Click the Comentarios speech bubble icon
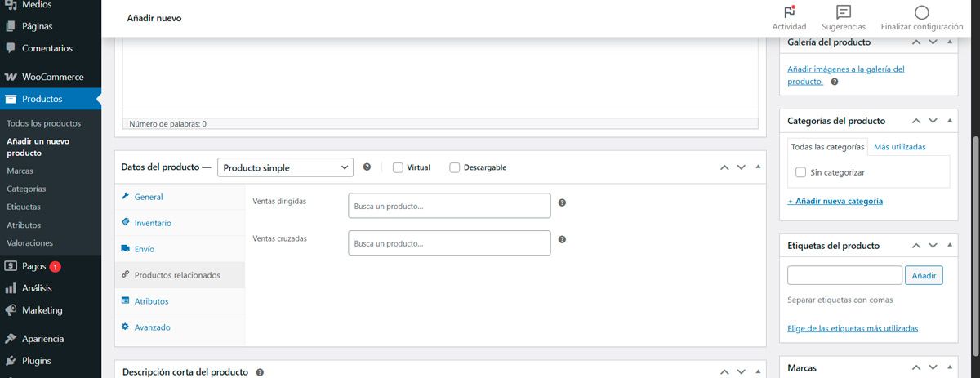Viewport: 980px width, 378px height. 11,48
